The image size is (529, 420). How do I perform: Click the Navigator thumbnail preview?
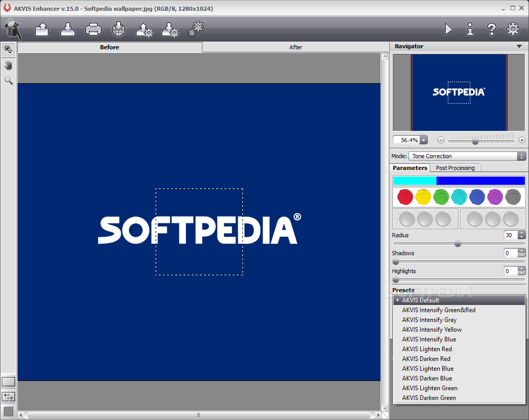click(x=459, y=92)
